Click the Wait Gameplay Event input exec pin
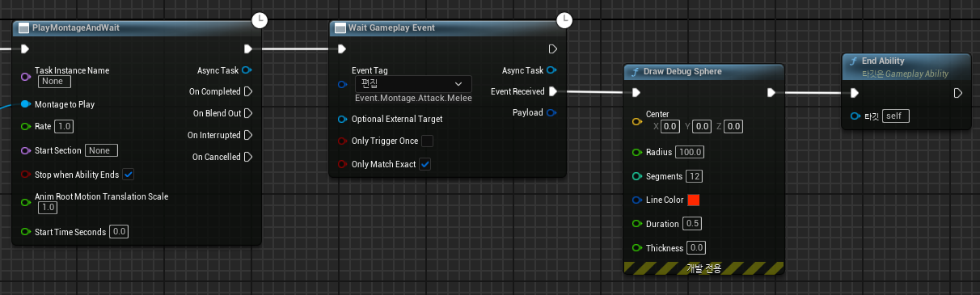 [342, 48]
